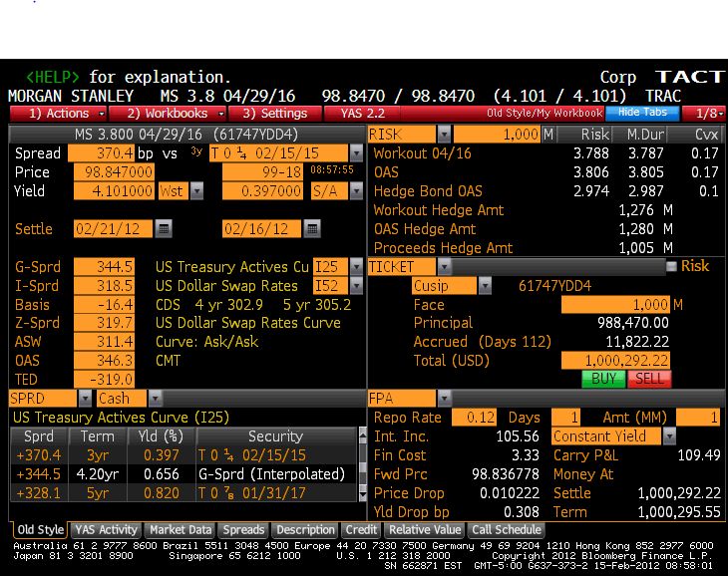Click the Old Style/My Workbook label
Image resolution: width=728 pixels, height=576 pixels.
(545, 113)
